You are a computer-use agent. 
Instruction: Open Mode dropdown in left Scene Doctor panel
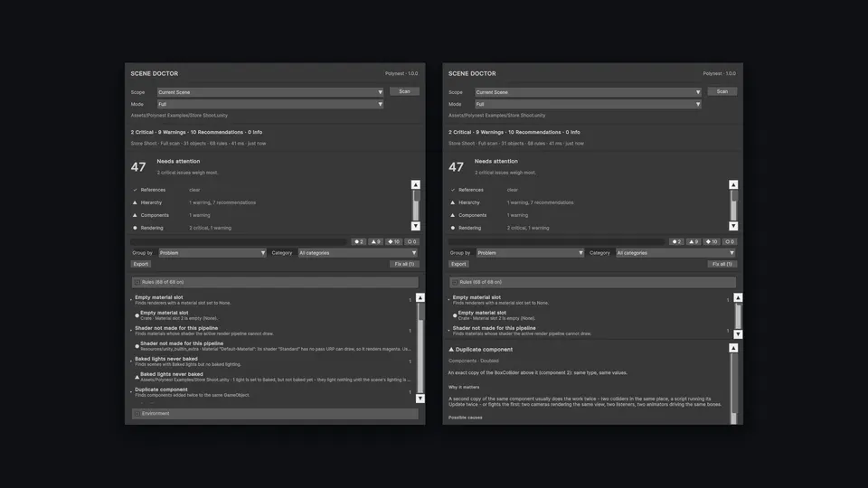pyautogui.click(x=270, y=104)
